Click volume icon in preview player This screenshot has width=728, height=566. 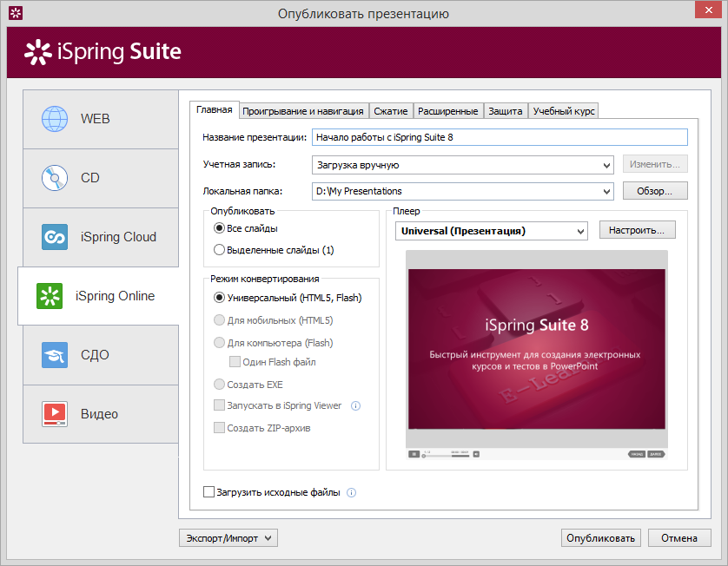476,454
